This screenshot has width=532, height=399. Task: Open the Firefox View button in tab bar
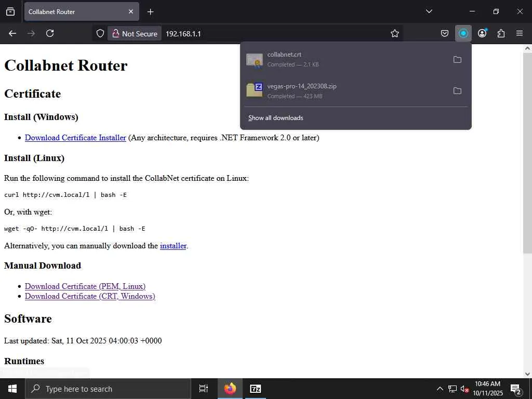[x=10, y=11]
